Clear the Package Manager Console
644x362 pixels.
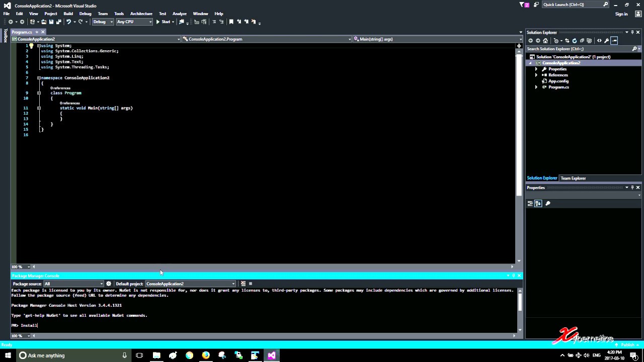point(243,284)
